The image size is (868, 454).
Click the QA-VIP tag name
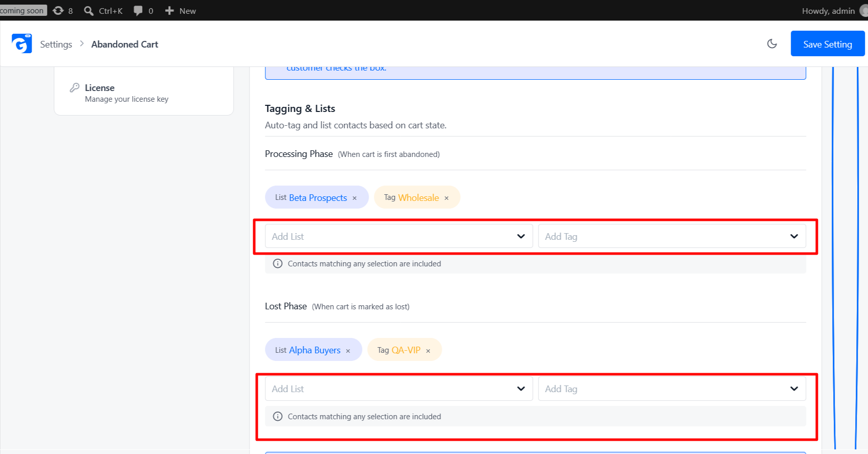tap(406, 350)
